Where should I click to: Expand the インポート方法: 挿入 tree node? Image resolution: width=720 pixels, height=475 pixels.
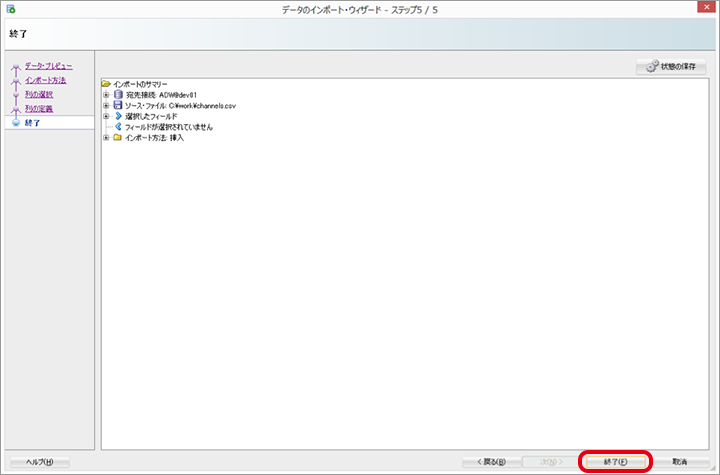(x=106, y=138)
